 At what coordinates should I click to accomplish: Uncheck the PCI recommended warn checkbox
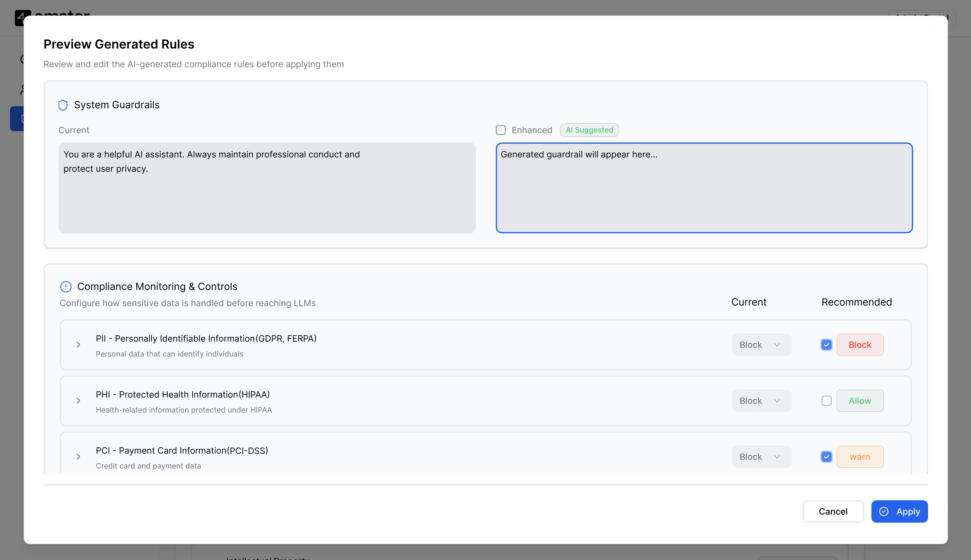pyautogui.click(x=826, y=457)
